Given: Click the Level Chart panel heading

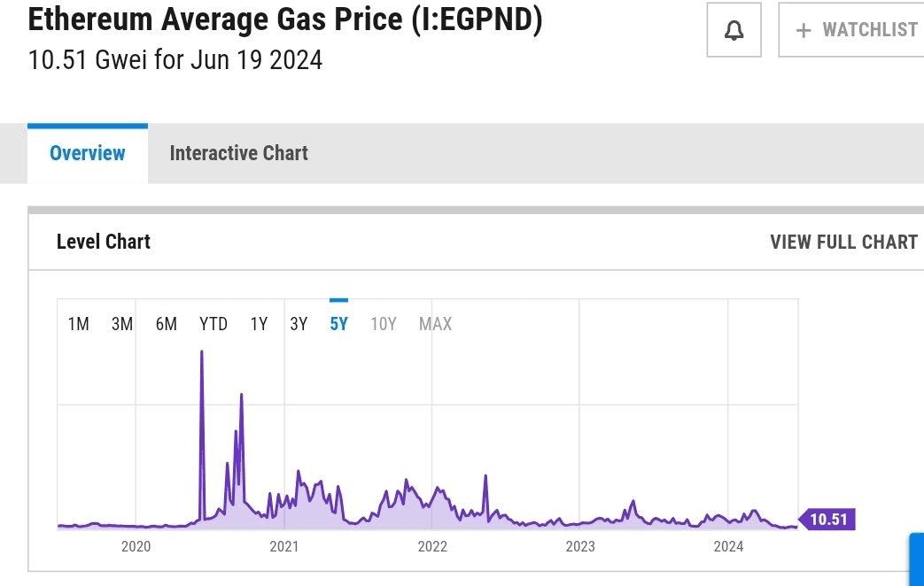Looking at the screenshot, I should [x=104, y=242].
